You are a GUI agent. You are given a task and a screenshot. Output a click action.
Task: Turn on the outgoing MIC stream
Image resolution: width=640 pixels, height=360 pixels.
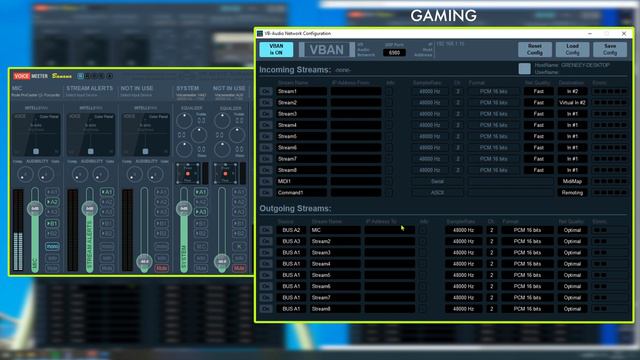266,230
